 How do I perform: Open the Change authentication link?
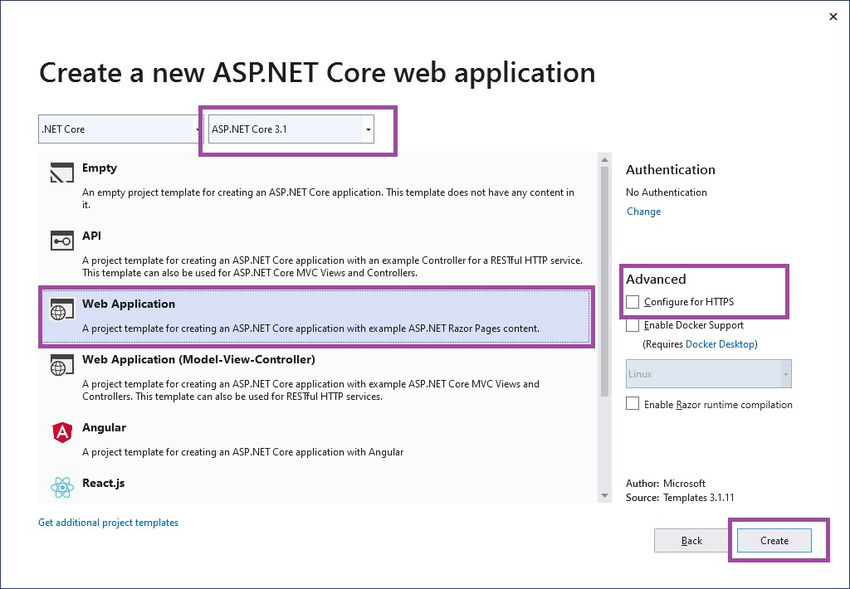click(643, 211)
